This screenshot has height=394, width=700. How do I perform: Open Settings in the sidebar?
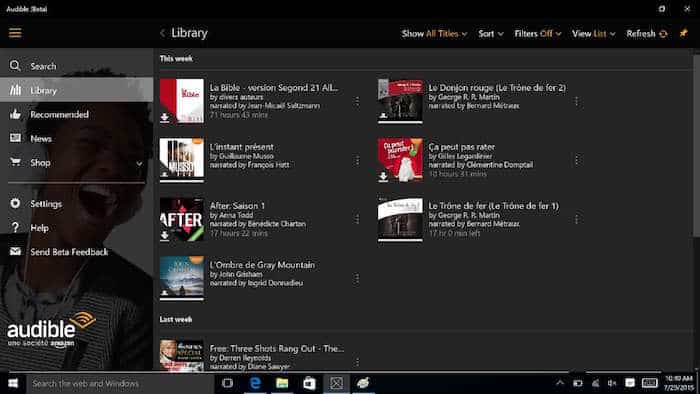[x=76, y=203]
